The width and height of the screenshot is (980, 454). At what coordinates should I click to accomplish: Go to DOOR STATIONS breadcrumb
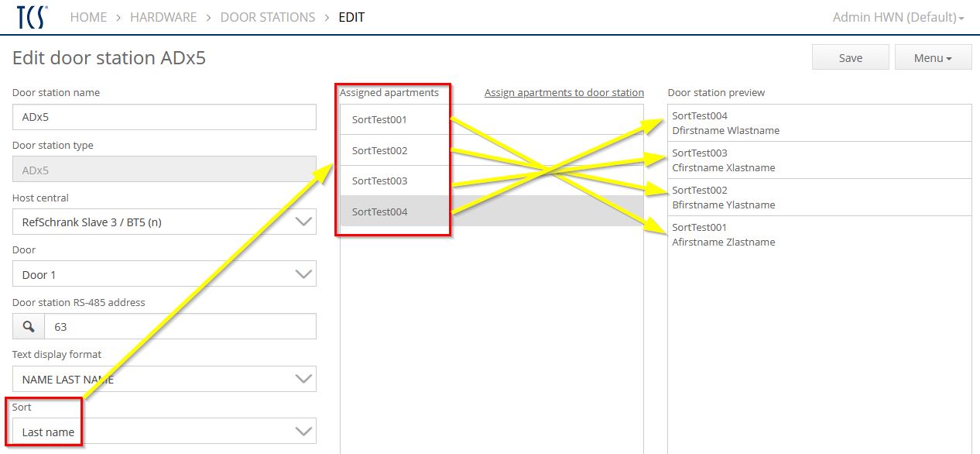pyautogui.click(x=268, y=17)
